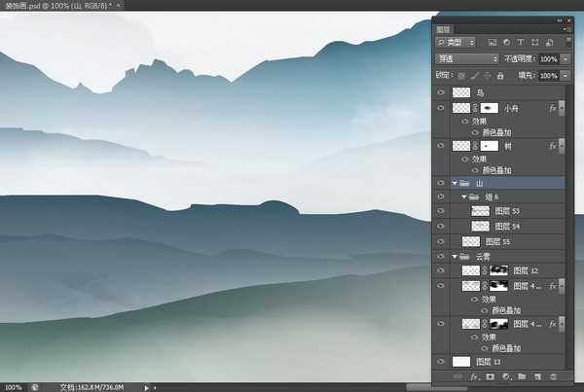Screen dimensions: 584x392
Task: Collapse layers panel with double-arrow icon
Action: pyautogui.click(x=560, y=20)
